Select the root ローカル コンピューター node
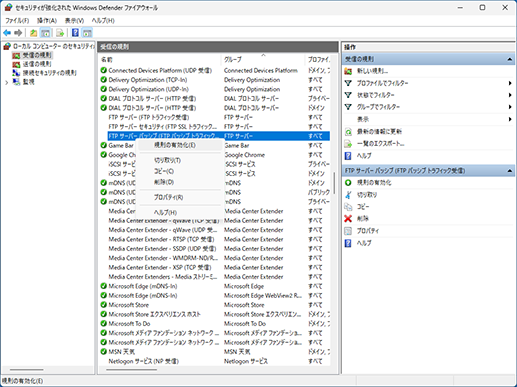Image resolution: width=517 pixels, height=387 pixels. tap(53, 46)
